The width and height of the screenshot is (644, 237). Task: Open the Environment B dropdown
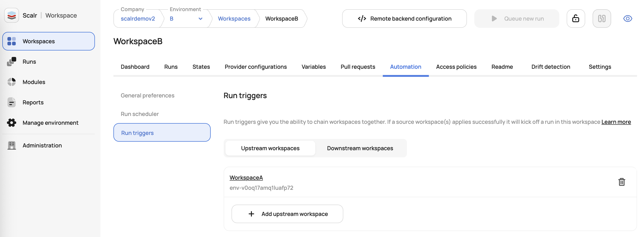coord(186,19)
